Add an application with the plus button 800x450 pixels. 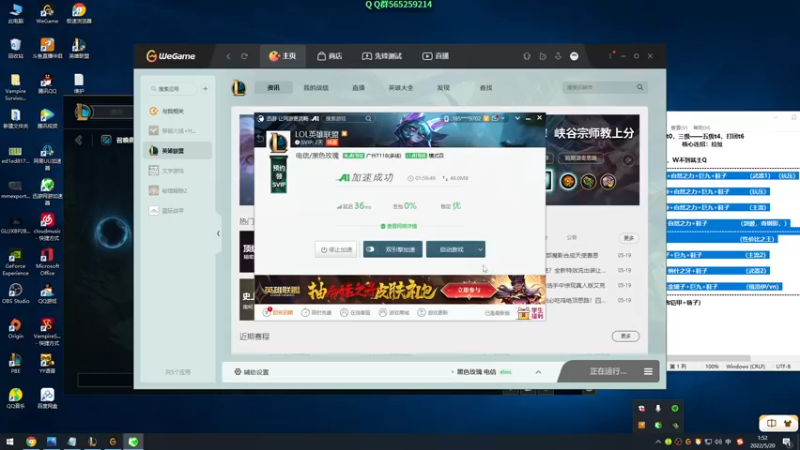[x=205, y=89]
